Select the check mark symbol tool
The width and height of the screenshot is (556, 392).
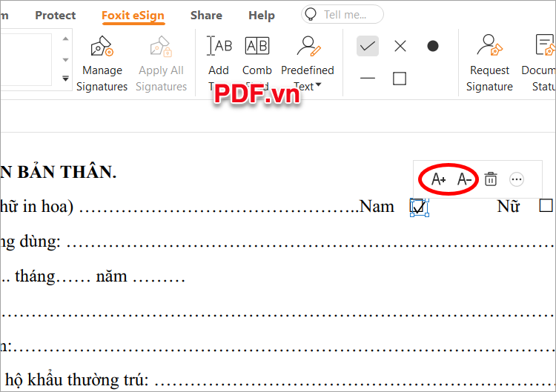pos(368,46)
